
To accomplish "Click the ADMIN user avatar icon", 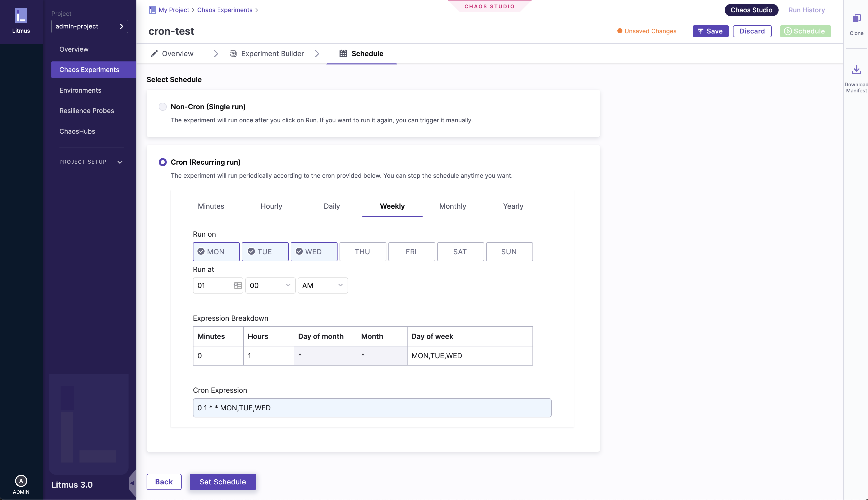I will (x=21, y=480).
